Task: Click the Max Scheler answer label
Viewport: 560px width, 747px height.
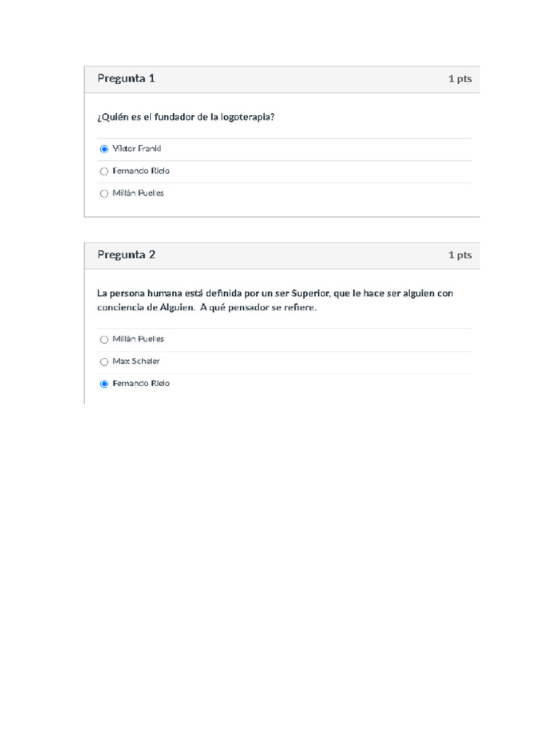Action: [136, 361]
